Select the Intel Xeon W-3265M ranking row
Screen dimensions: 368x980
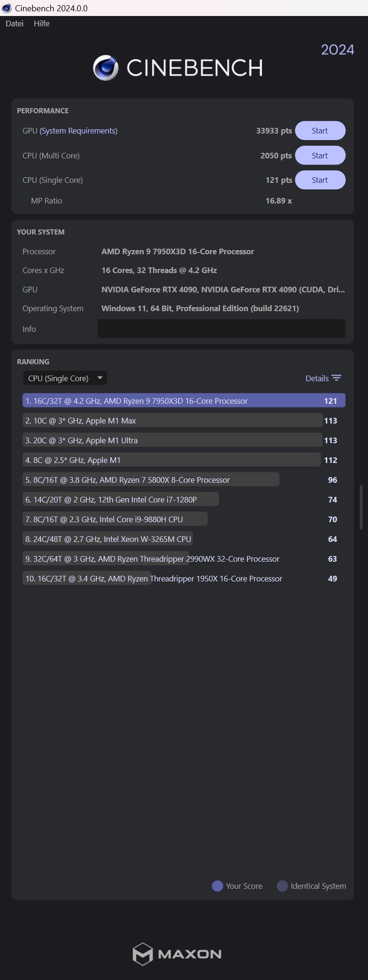[184, 539]
